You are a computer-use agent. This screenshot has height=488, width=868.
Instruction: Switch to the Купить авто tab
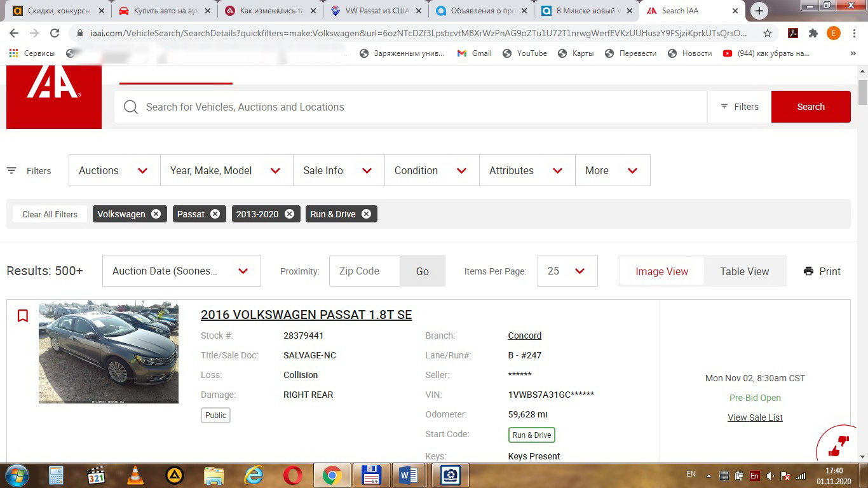click(x=163, y=11)
